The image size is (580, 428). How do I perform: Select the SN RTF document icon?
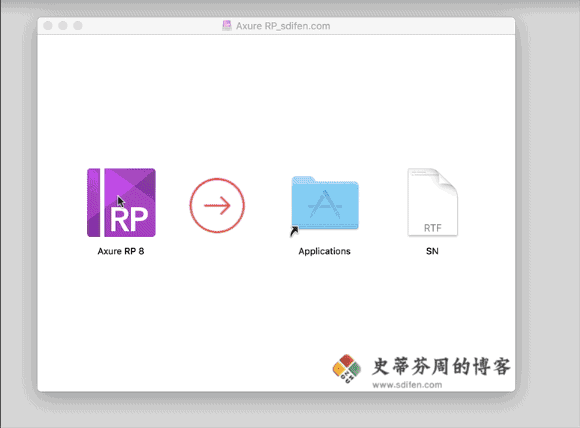click(x=432, y=202)
